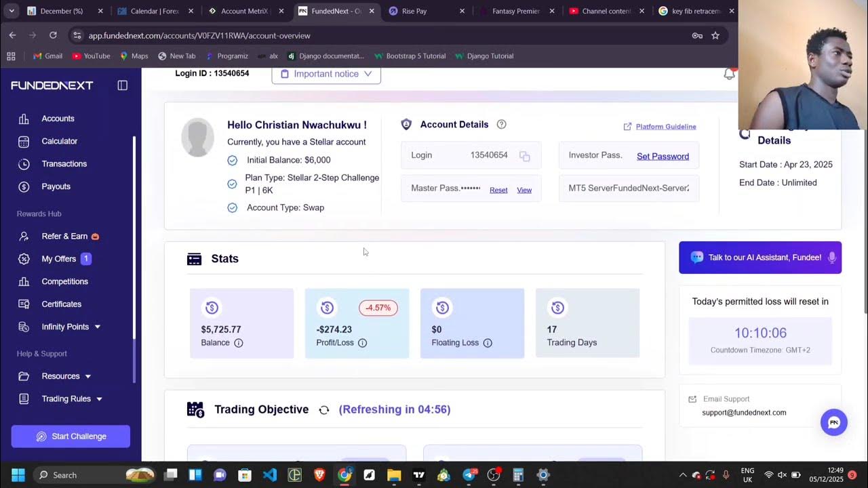Click support@fundednext.com email
The height and width of the screenshot is (488, 868).
744,412
